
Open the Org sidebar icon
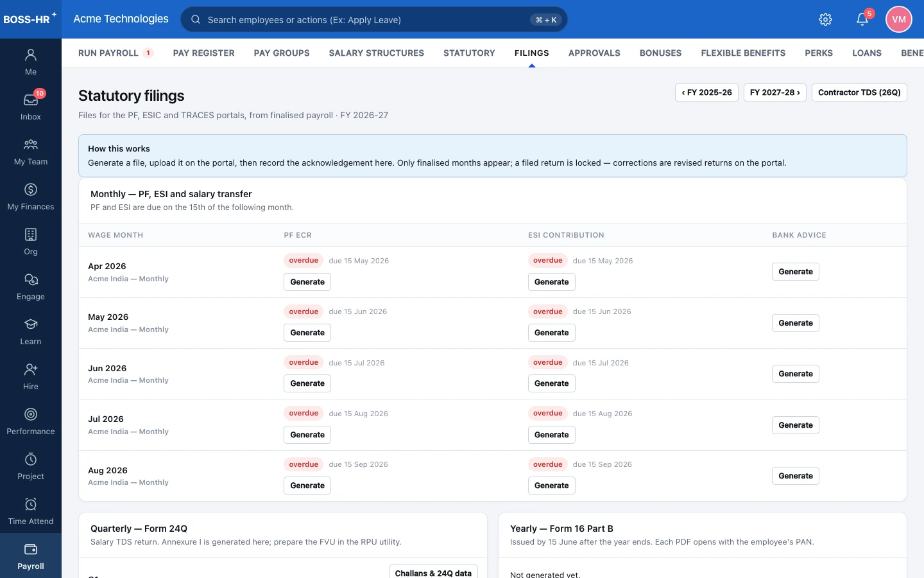click(x=31, y=241)
